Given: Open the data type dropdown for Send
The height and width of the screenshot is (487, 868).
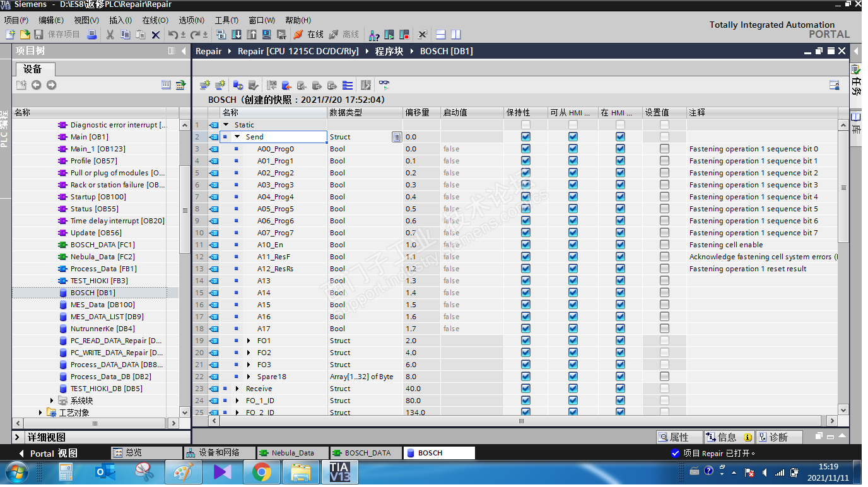Looking at the screenshot, I should point(396,137).
